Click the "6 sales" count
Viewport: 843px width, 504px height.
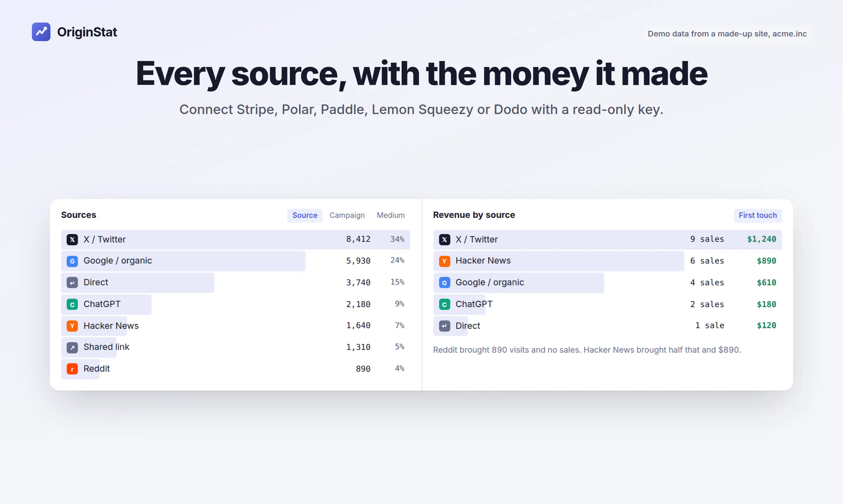[707, 261]
